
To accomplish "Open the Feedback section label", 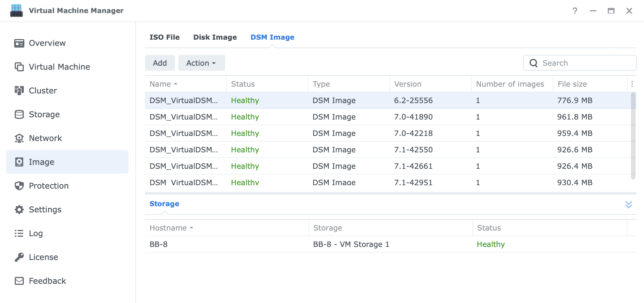I will pos(48,281).
